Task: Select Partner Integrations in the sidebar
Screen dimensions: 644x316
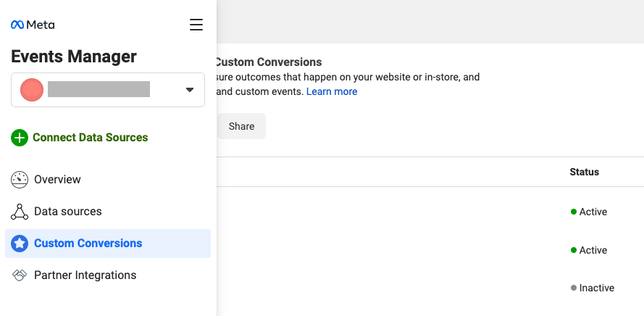Action: [85, 275]
